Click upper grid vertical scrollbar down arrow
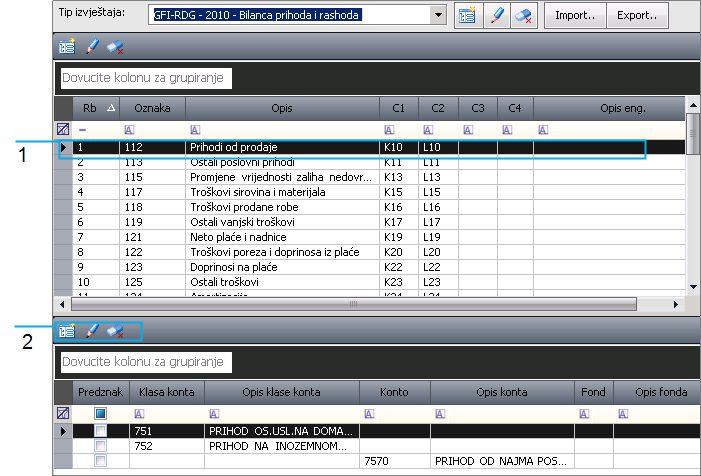Screen dimensions: 701x476 pyautogui.click(x=693, y=287)
